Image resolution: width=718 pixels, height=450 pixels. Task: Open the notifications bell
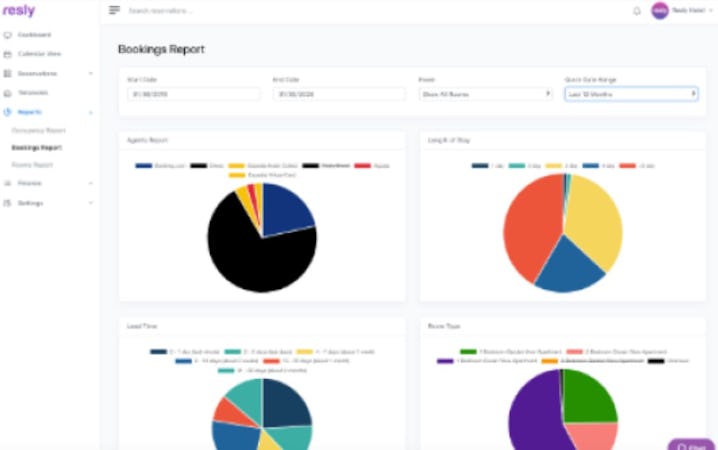[636, 11]
